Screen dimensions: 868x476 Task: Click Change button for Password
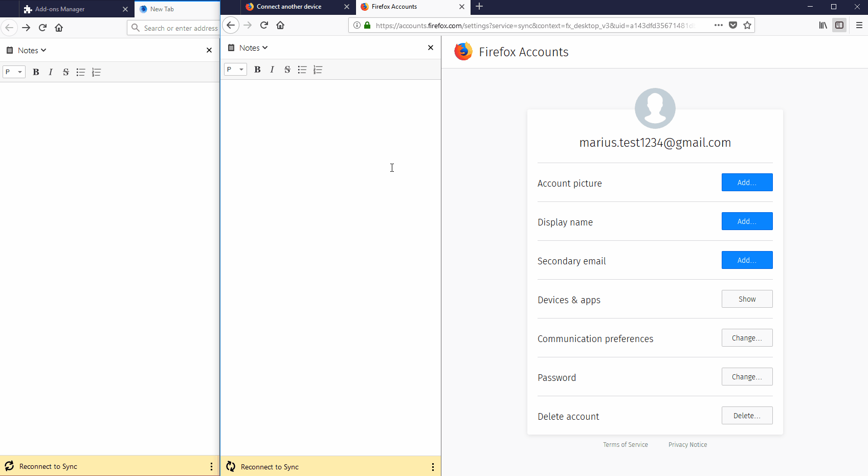click(747, 377)
